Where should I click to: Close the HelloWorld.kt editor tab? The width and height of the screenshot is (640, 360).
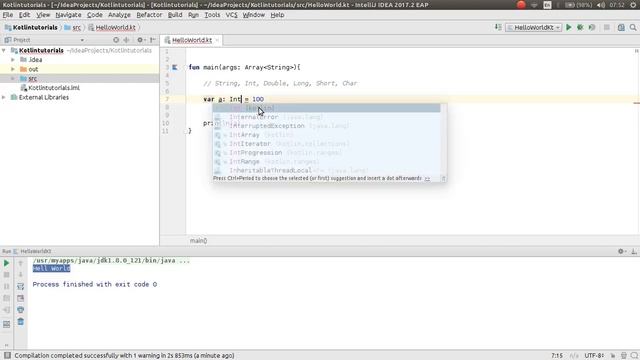(217, 40)
